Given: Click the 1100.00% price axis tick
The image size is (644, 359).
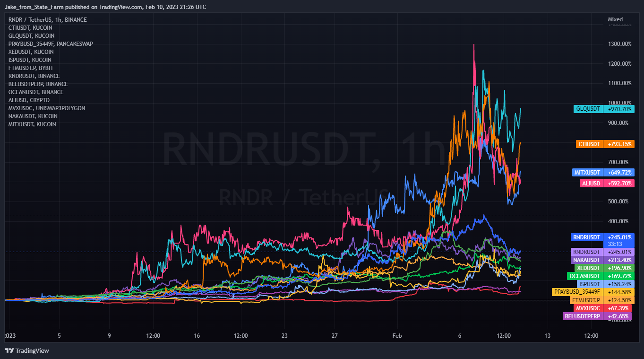Looking at the screenshot, I should point(619,83).
